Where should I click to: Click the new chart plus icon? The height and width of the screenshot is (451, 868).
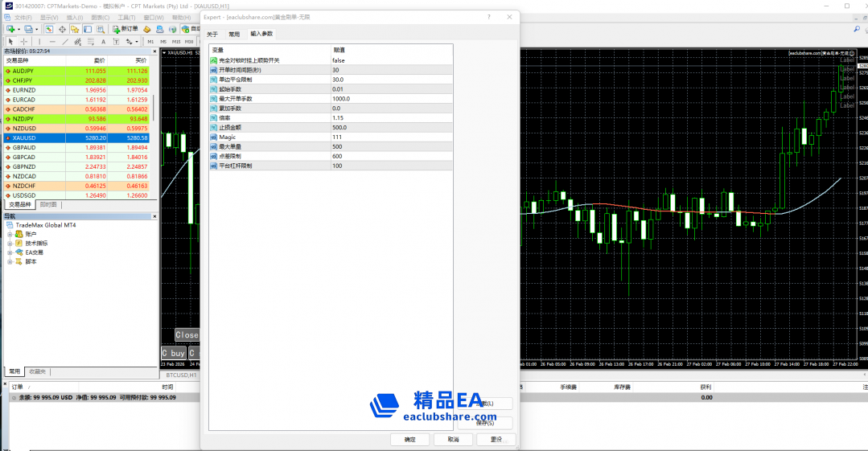10,29
